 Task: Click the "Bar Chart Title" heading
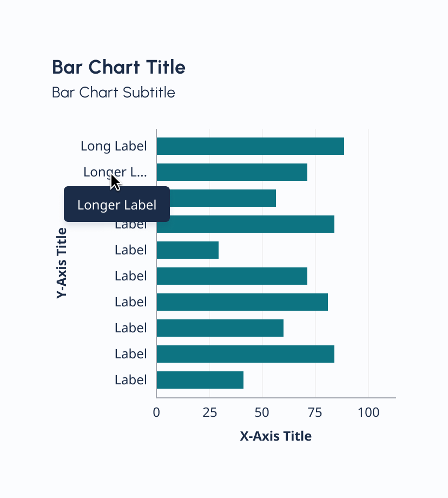coord(118,68)
